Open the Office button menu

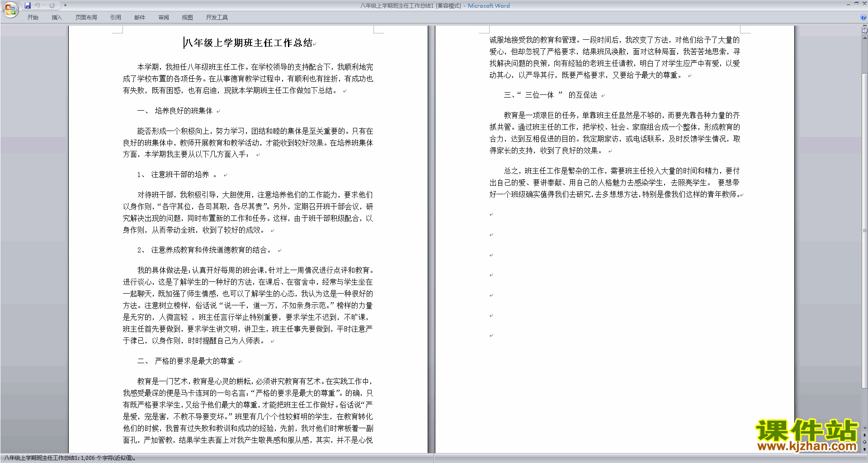tap(10, 9)
